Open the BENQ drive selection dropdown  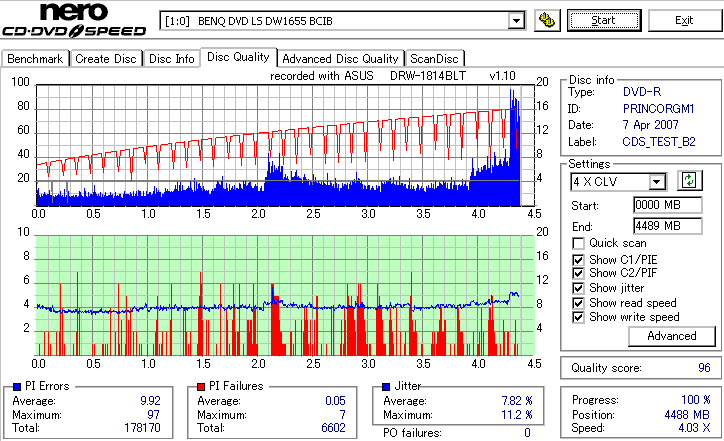coord(516,21)
